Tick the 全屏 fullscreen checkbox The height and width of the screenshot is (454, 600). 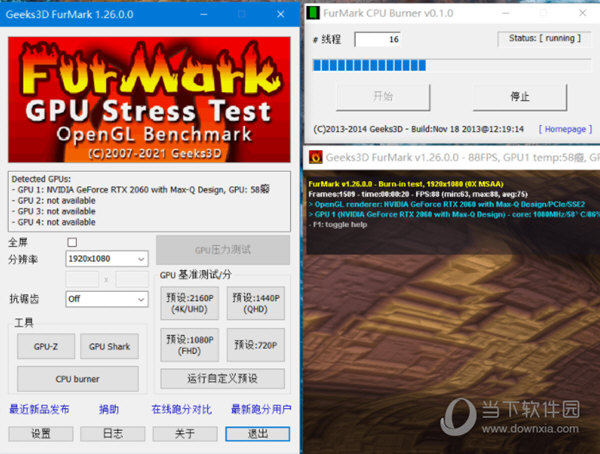(72, 242)
